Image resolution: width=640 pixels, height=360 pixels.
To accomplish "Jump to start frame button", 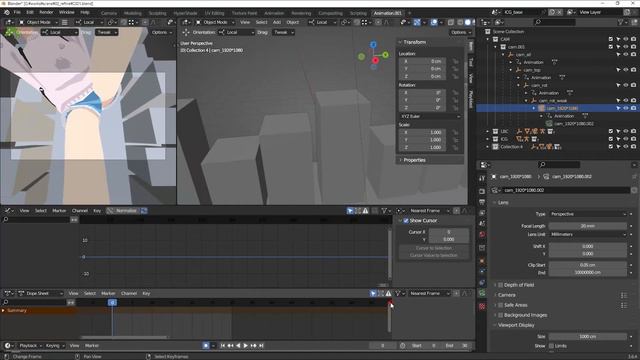I will point(223,346).
